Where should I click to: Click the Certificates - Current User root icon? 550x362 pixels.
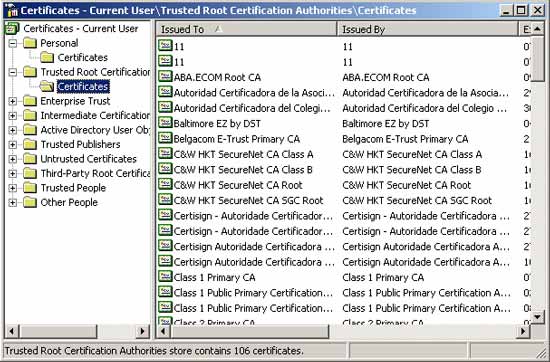[x=12, y=28]
